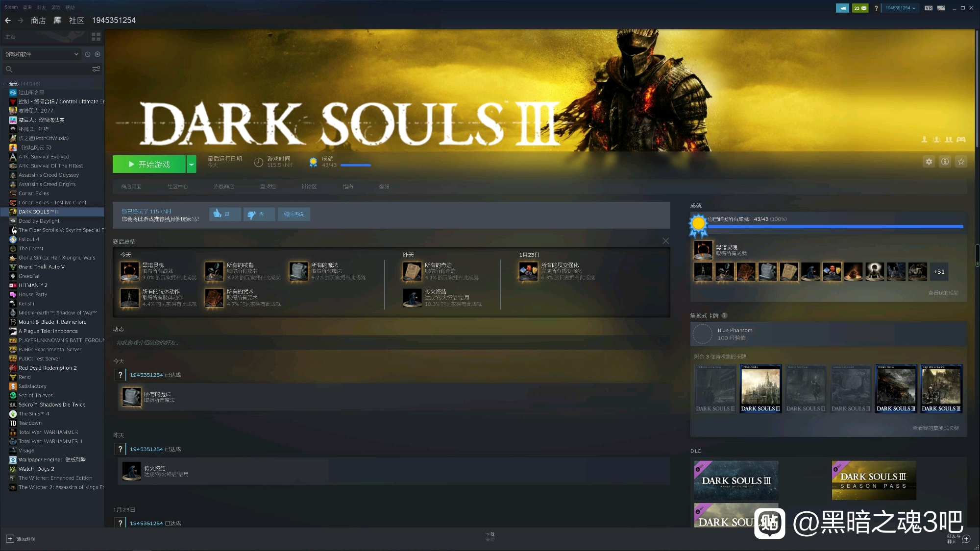This screenshot has width=980, height=551.
Task: Select Watch_Dogs 2 in library
Action: coord(36,469)
